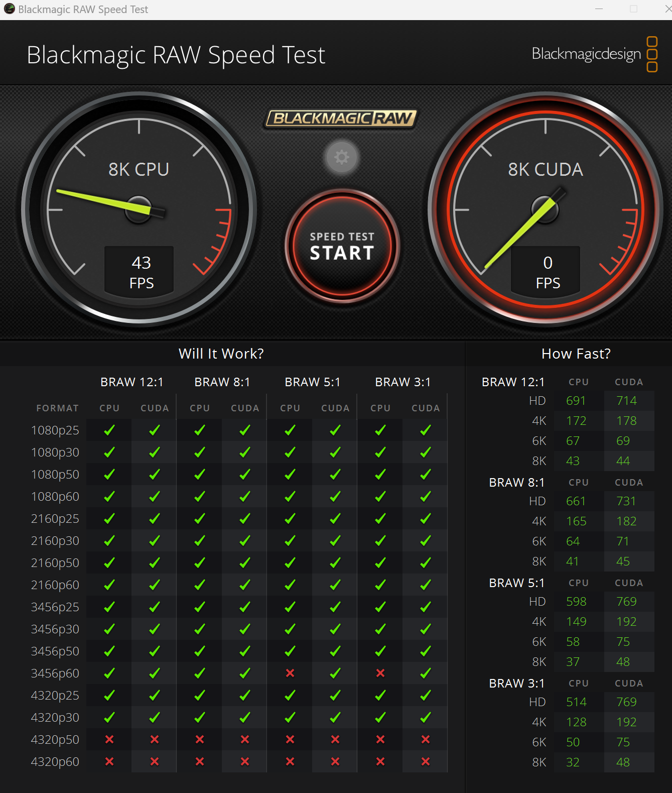This screenshot has height=793, width=672.
Task: Click BRAW 5:1 HD CPU value 598
Action: click(576, 602)
